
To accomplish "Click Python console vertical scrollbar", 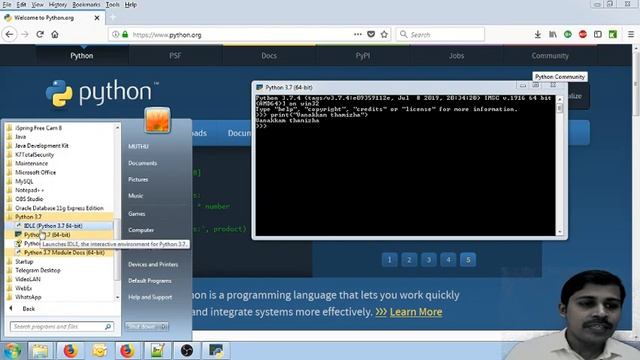I will pyautogui.click(x=560, y=165).
